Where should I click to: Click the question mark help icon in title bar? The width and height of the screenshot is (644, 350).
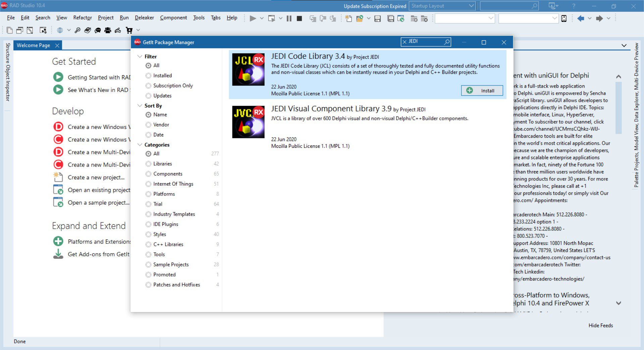click(x=574, y=6)
